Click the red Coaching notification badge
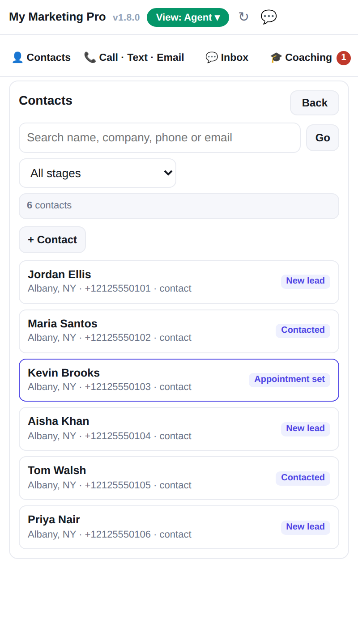358x644 pixels. click(x=344, y=58)
